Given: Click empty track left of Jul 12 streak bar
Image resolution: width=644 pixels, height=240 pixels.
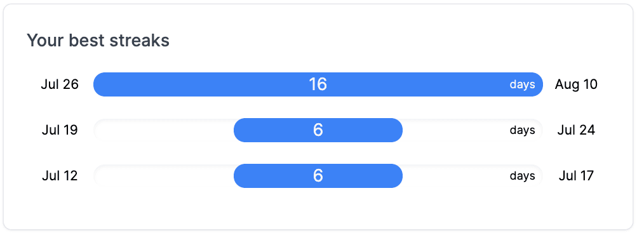Looking at the screenshot, I should (x=163, y=176).
